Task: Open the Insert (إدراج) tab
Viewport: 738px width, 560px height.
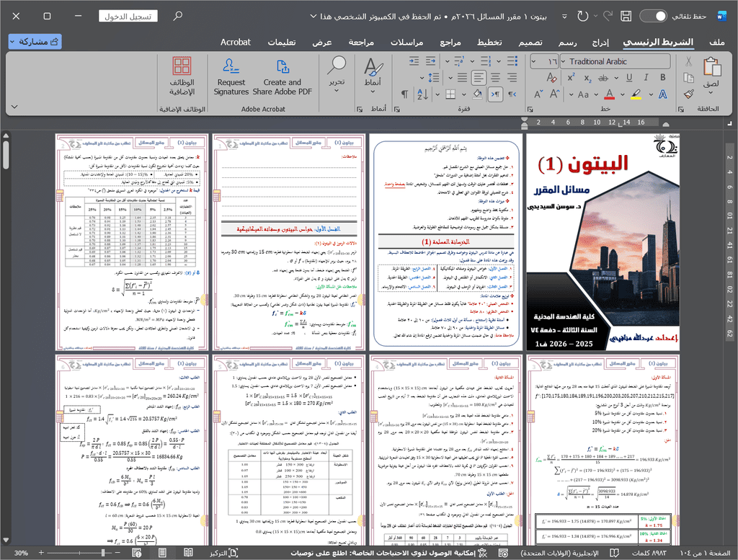Action: 600,42
